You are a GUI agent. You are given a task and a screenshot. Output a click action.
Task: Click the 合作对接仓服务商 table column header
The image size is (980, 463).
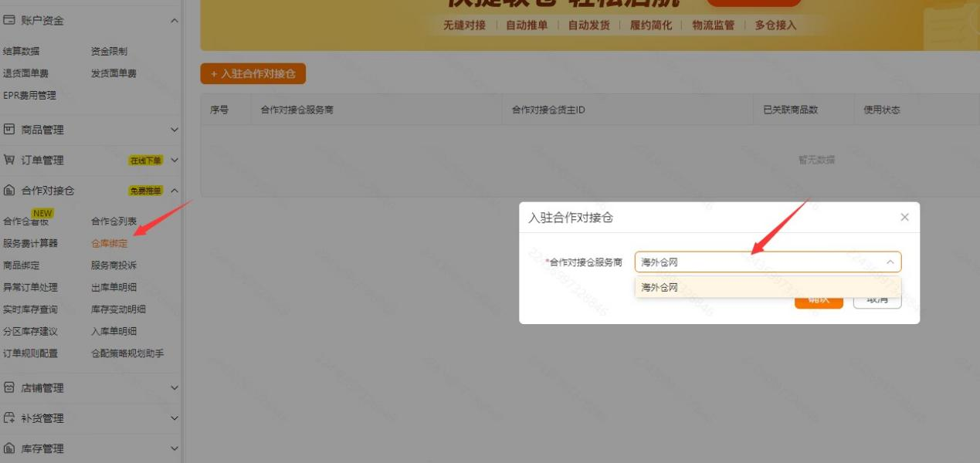click(297, 110)
